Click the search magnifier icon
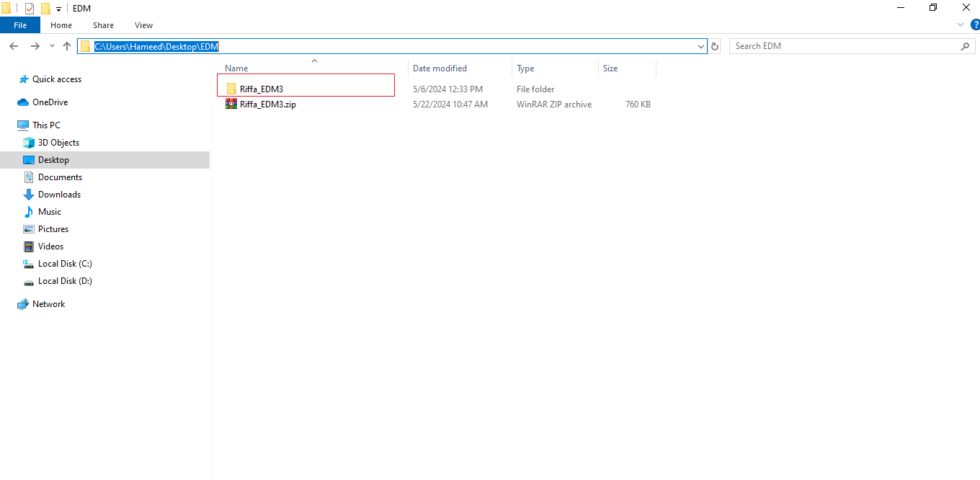The width and height of the screenshot is (980, 480). pyautogui.click(x=966, y=46)
